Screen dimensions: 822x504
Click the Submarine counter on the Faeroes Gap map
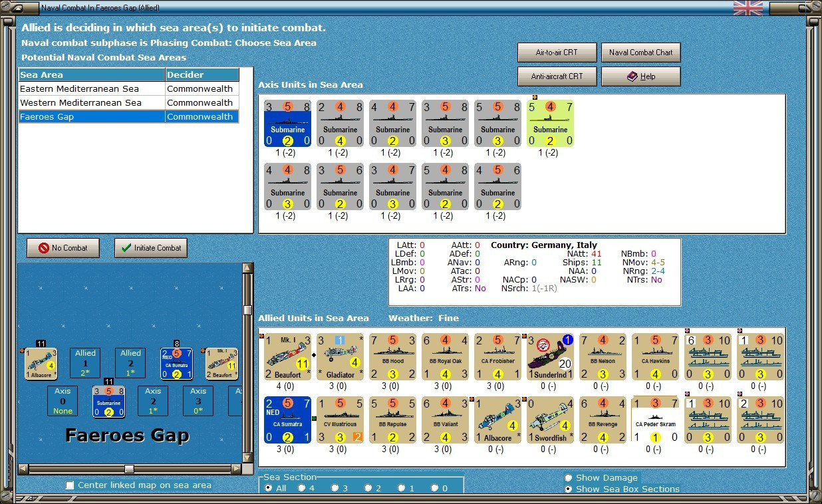pos(109,402)
